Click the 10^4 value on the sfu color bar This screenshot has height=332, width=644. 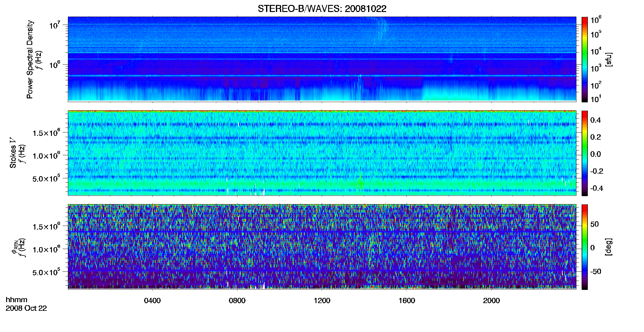596,51
